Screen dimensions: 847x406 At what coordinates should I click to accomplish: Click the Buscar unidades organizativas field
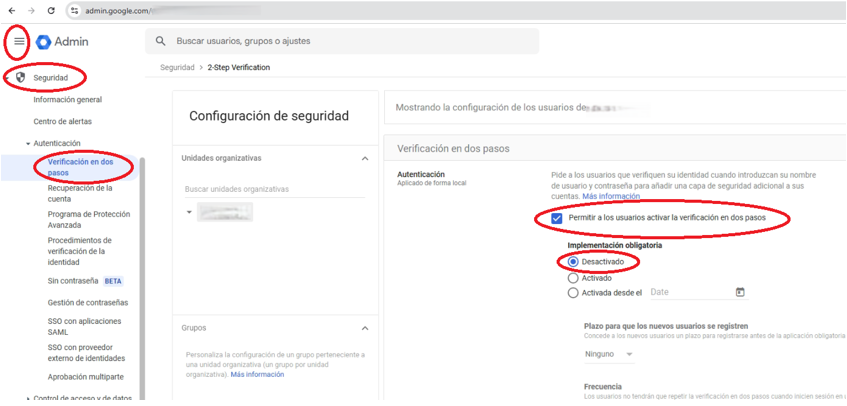tap(274, 190)
